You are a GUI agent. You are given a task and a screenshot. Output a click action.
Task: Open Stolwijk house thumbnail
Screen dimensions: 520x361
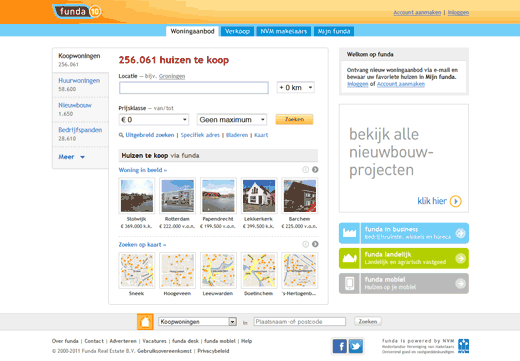[x=137, y=196]
